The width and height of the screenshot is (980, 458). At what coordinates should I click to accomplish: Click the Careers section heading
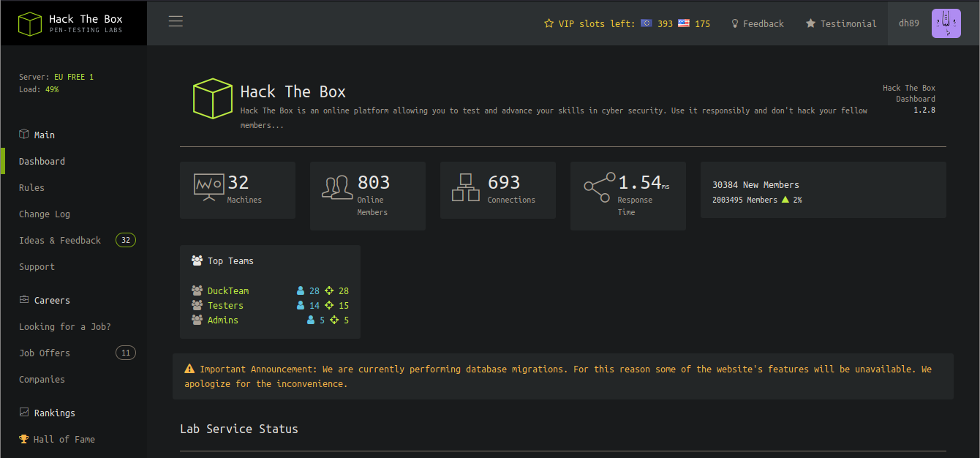tap(52, 300)
